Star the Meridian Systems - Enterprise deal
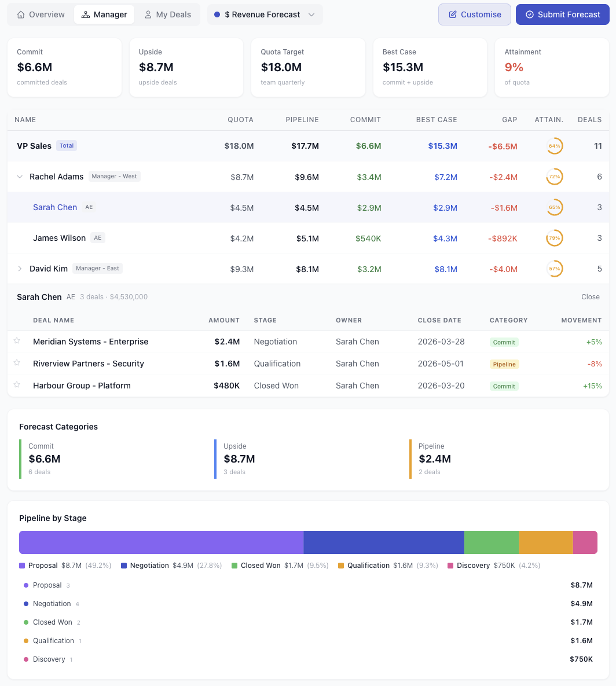 pos(17,342)
